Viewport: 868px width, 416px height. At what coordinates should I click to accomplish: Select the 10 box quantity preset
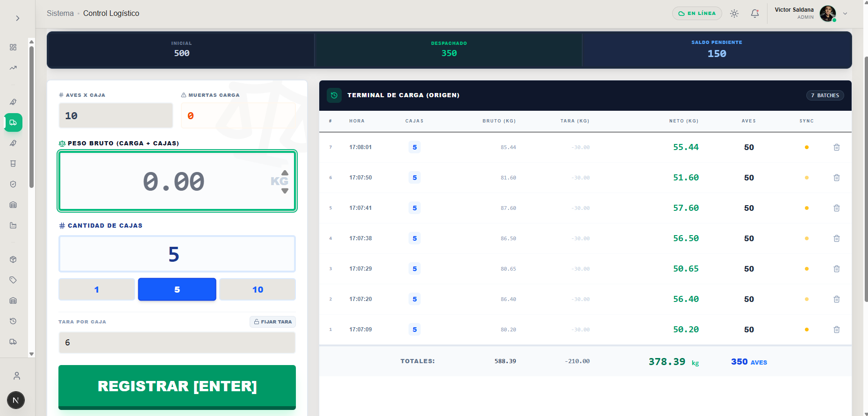click(258, 289)
